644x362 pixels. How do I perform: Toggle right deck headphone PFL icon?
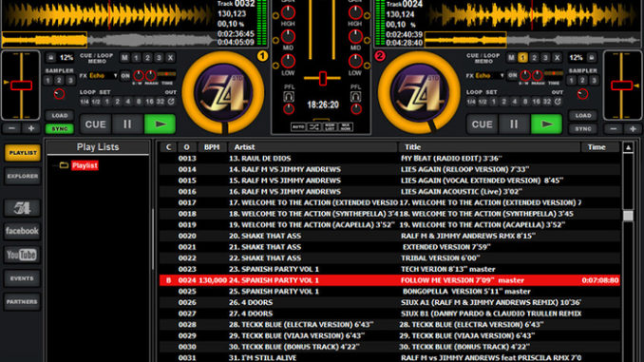355,97
